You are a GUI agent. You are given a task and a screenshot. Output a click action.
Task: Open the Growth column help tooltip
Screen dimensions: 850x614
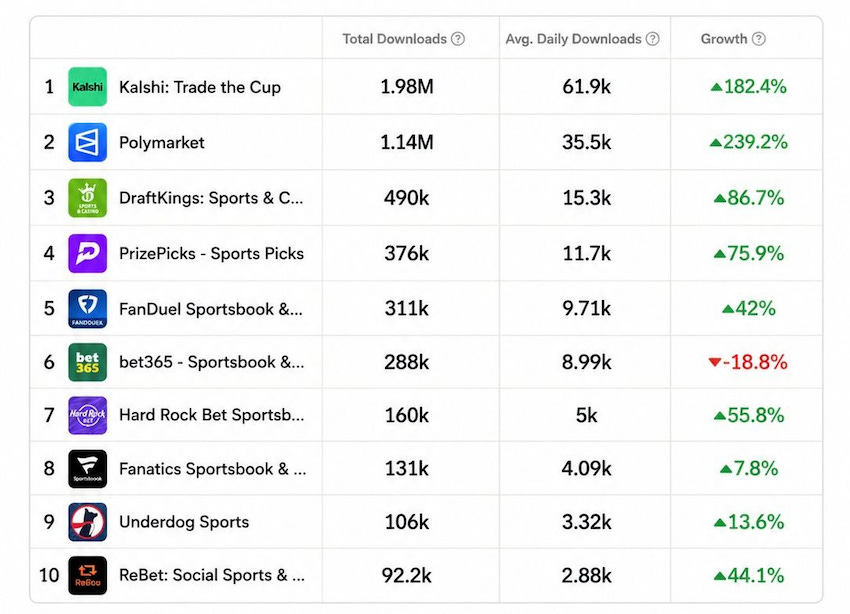point(759,39)
